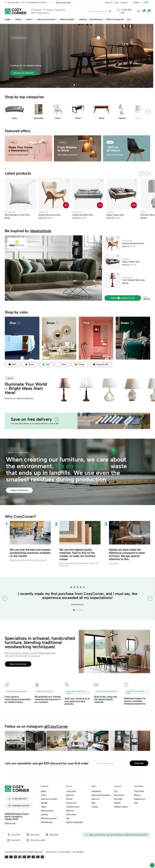
Task: Open the Sale menu item
Action: click(x=129, y=20)
